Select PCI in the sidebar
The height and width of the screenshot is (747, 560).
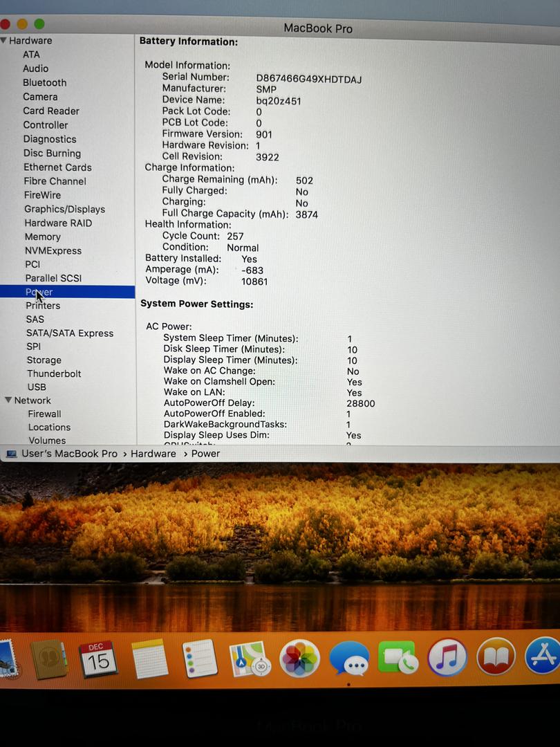click(x=33, y=264)
